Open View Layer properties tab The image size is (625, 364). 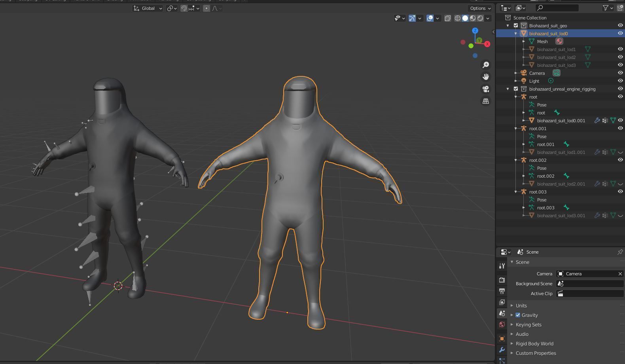(x=502, y=302)
